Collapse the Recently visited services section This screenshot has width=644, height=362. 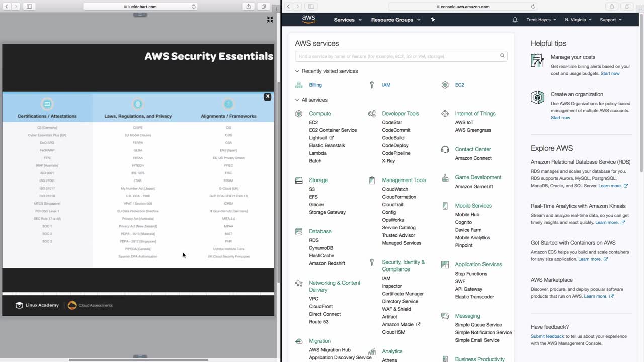click(297, 71)
